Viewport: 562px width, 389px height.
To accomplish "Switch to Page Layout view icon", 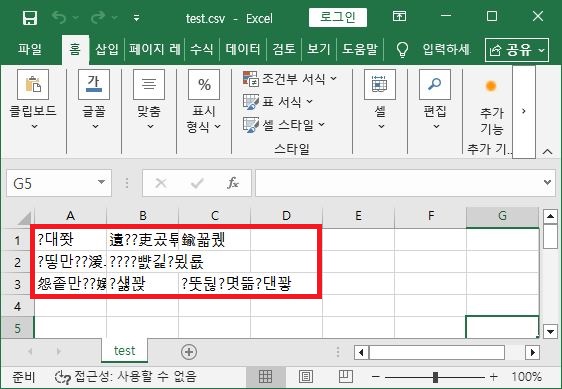I will (305, 376).
